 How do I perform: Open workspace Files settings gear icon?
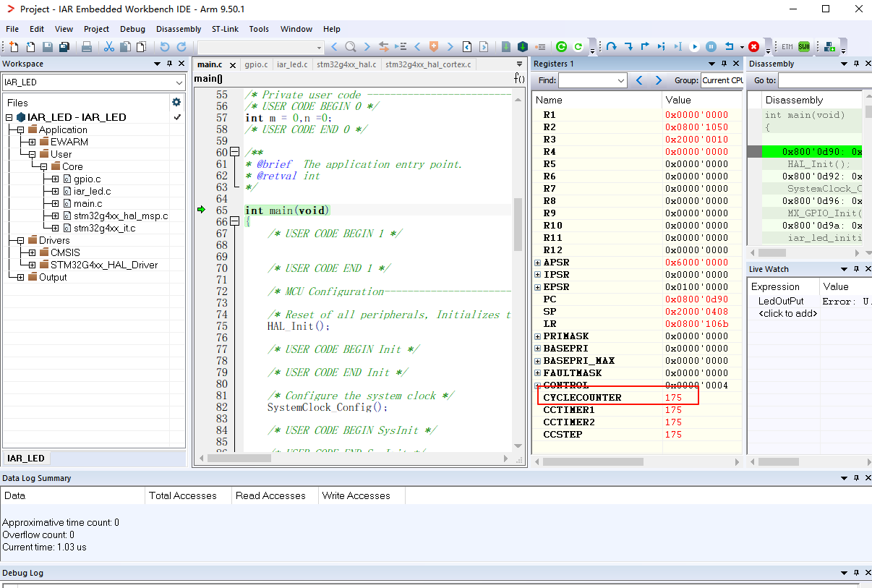click(176, 102)
